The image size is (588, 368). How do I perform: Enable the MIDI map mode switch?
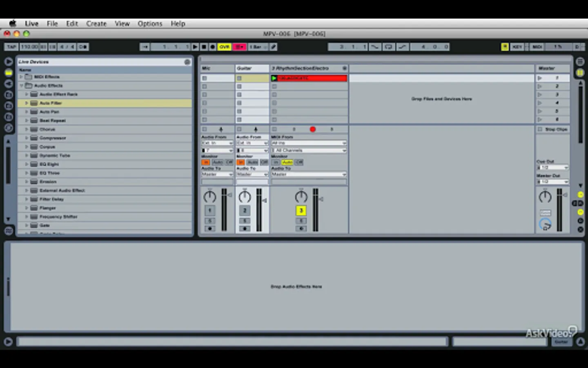click(x=537, y=47)
